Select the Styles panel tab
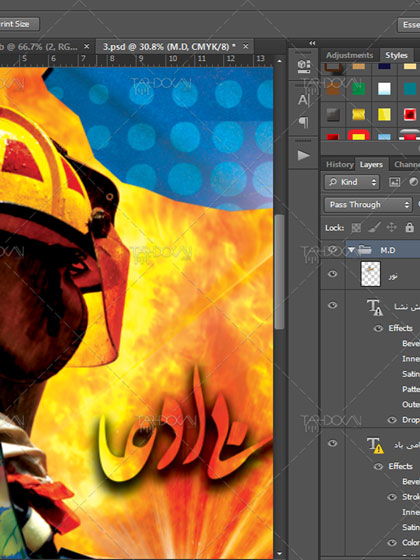 [396, 55]
